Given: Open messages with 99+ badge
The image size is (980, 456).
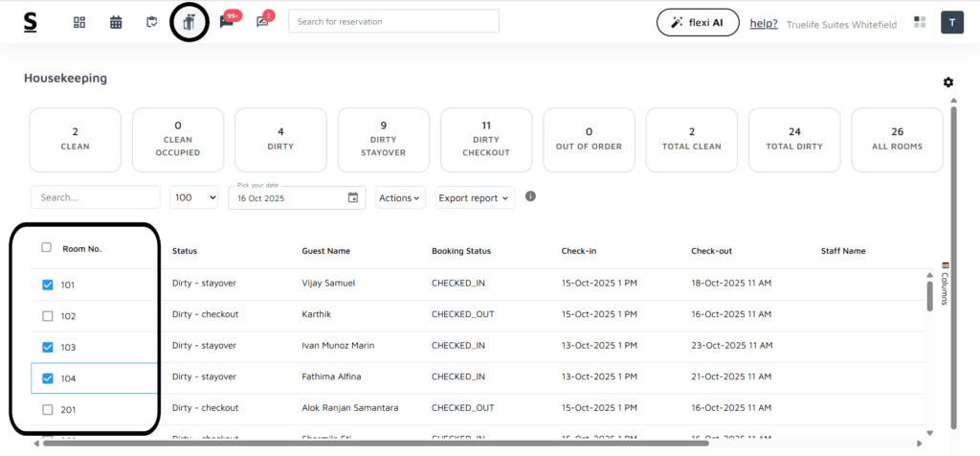Looking at the screenshot, I should click(x=227, y=22).
